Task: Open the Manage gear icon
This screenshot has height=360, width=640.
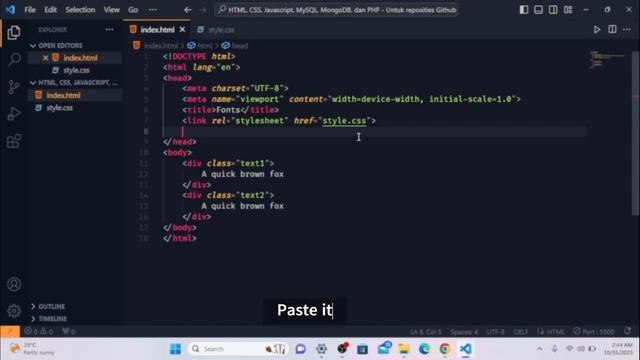Action: (14, 311)
